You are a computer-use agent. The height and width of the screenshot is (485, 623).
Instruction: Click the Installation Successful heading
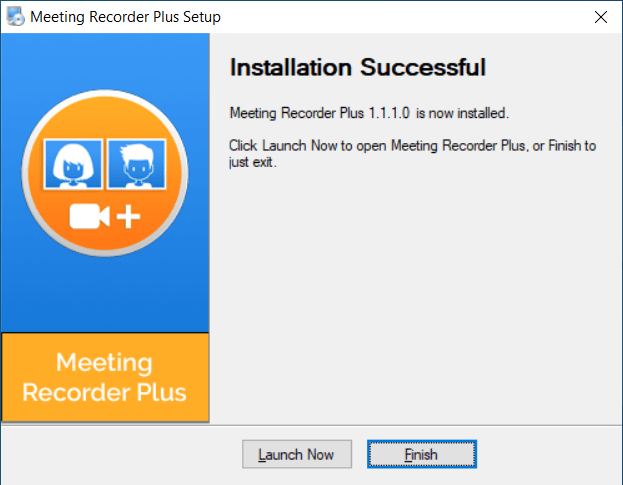point(358,67)
